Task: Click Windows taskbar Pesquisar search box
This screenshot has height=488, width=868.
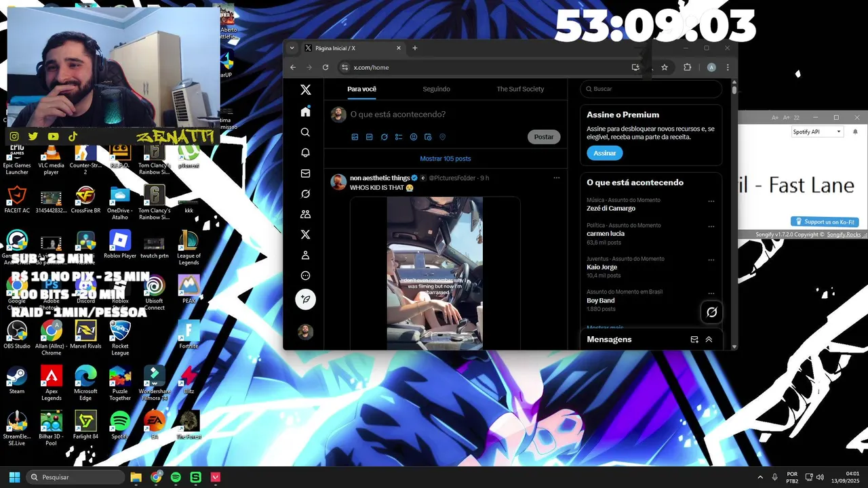Action: (x=75, y=477)
